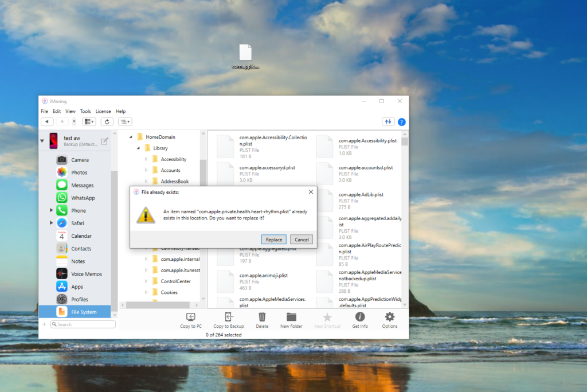Image resolution: width=587 pixels, height=392 pixels.
Task: Click Cancel in the file exists dialog
Action: [302, 240]
